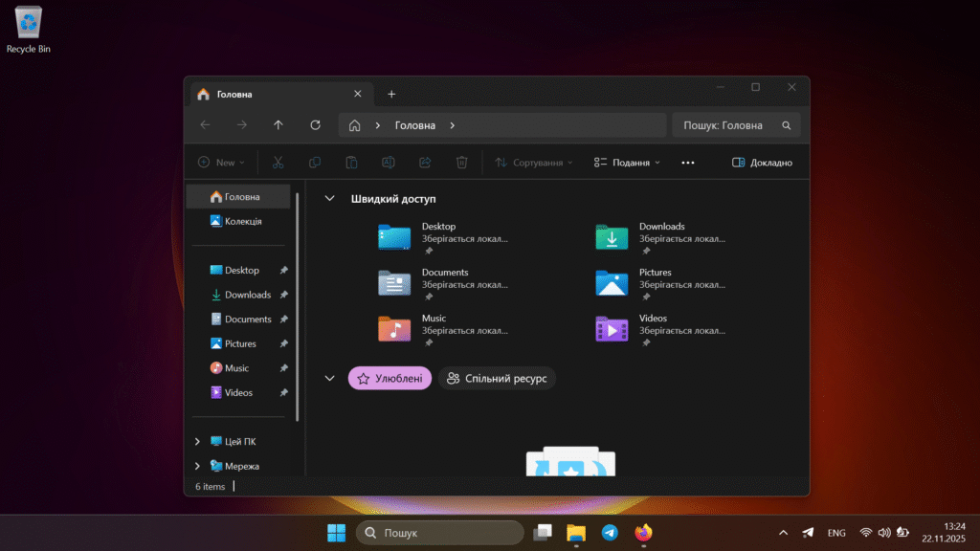Expand Цей ПК in the sidebar
980x551 pixels.
[197, 441]
